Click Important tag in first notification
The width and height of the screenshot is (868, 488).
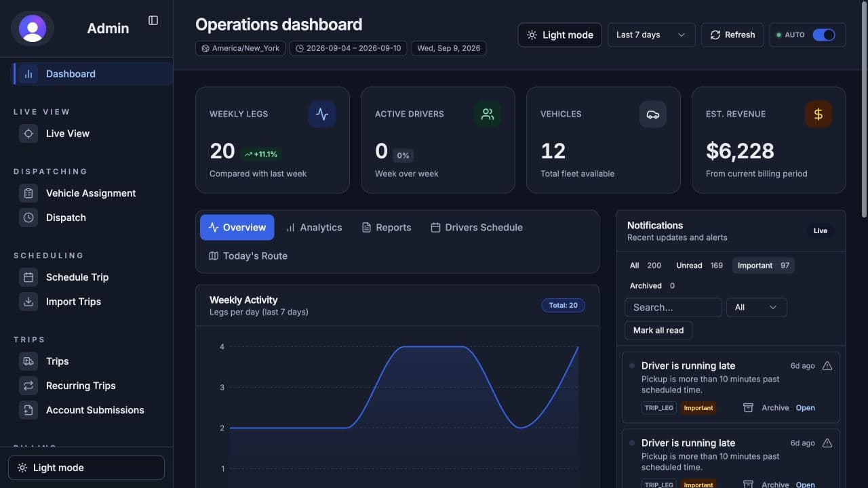[698, 408]
